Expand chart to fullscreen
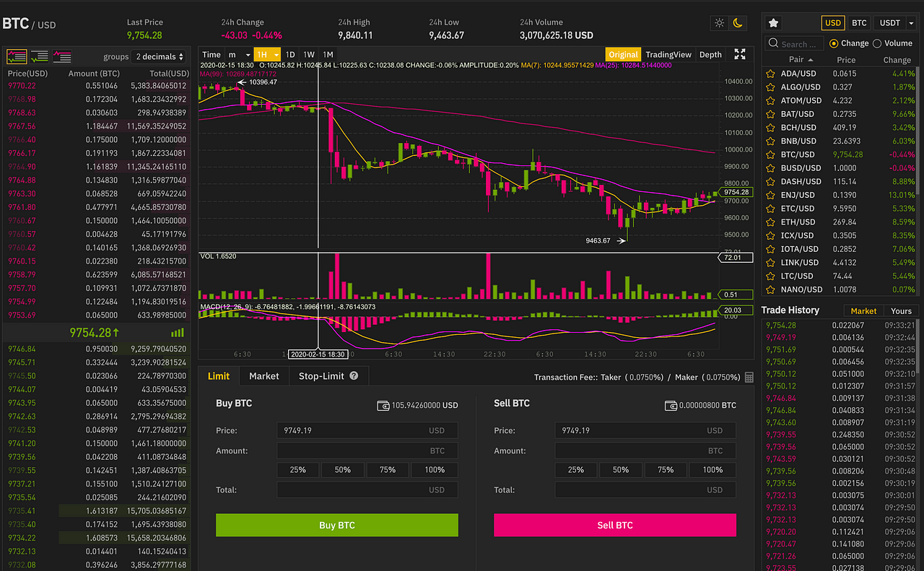924x571 pixels. (x=740, y=54)
